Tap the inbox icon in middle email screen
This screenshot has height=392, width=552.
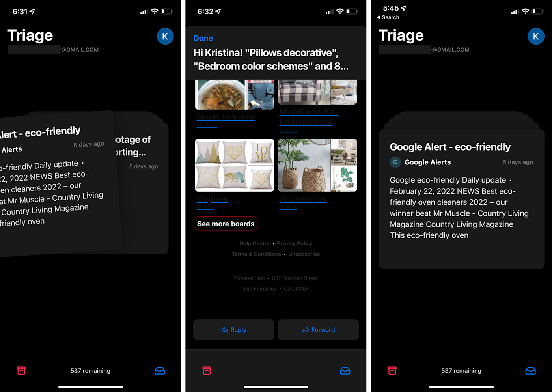tap(345, 371)
